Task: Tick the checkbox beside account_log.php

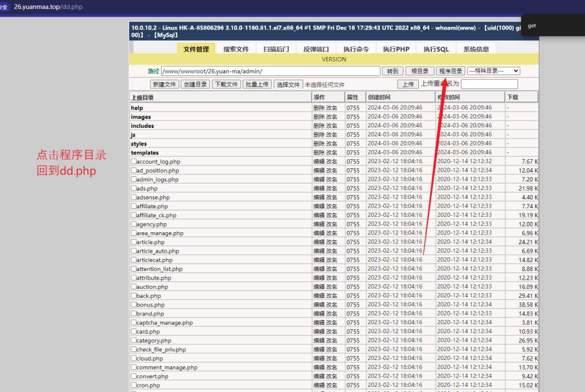Action: (x=134, y=161)
